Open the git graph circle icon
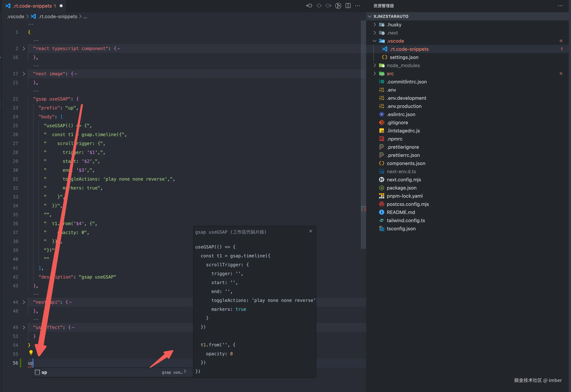 (x=338, y=6)
